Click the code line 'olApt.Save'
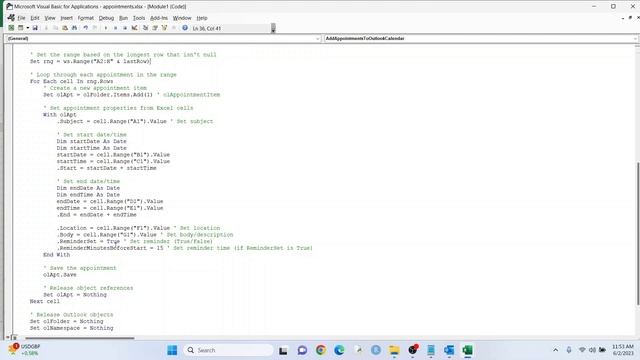 (x=60, y=275)
